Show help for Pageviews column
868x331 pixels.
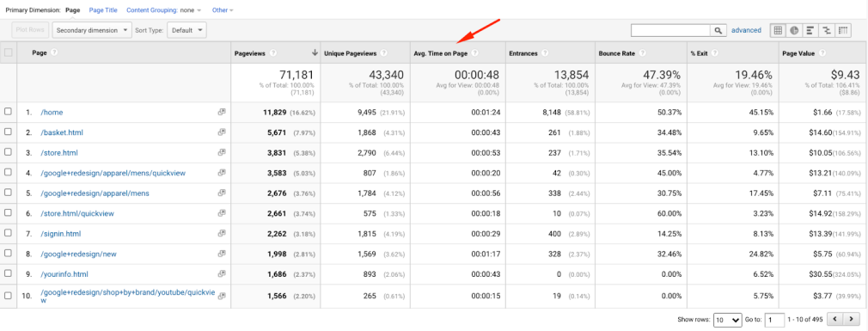273,53
